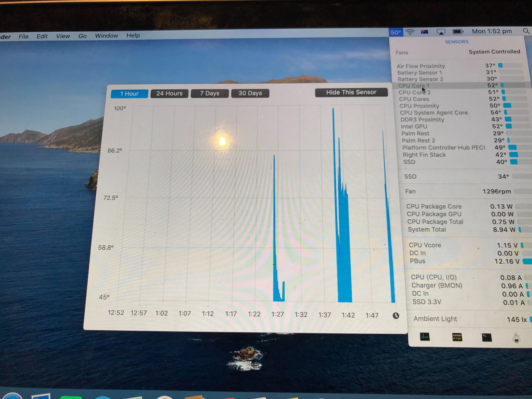532x399 pixels.
Task: Open System Information chip icon
Action: [516, 338]
